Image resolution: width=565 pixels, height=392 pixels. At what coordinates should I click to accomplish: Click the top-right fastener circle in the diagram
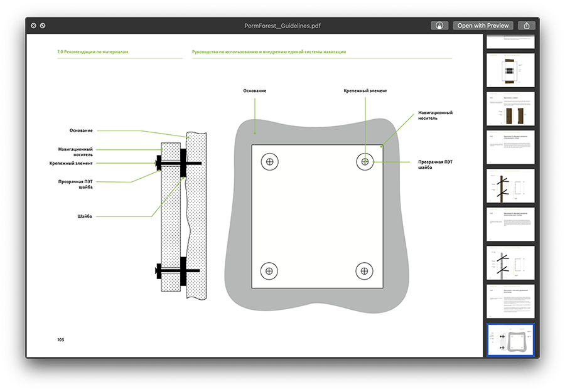pos(365,161)
